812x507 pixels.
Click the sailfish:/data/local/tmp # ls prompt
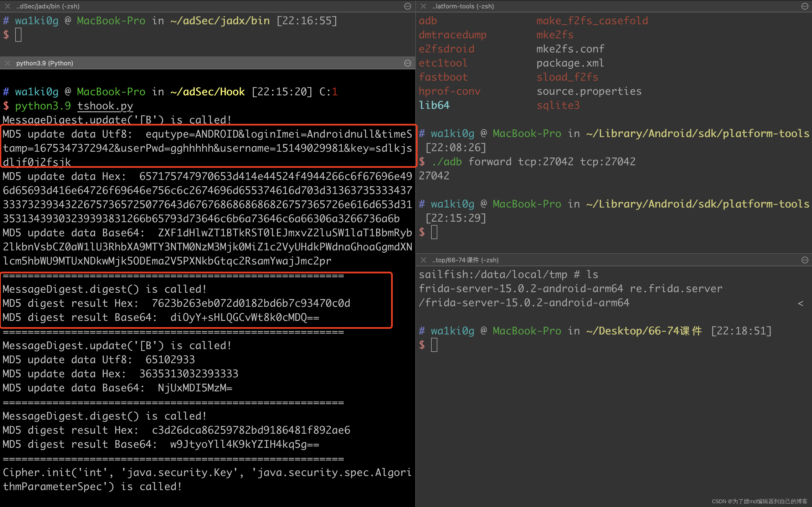point(508,274)
